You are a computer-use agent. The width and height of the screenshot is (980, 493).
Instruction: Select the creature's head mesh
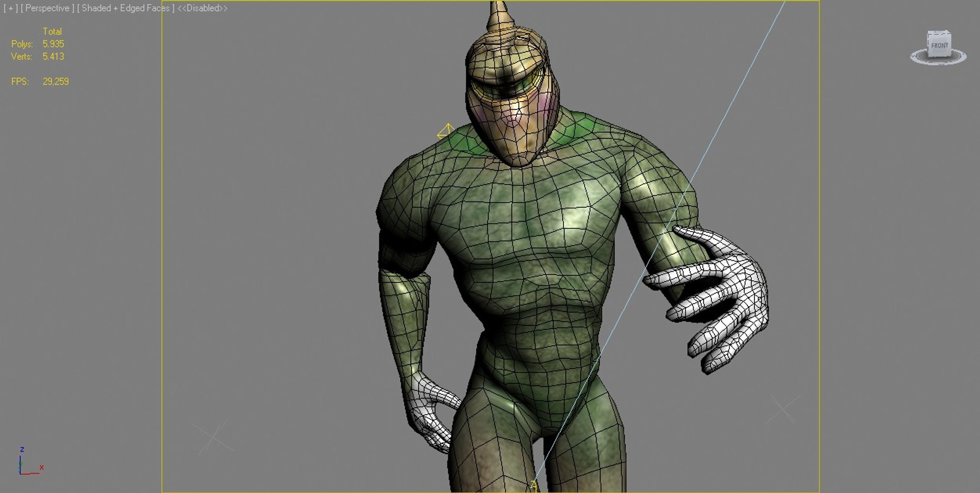[512, 97]
